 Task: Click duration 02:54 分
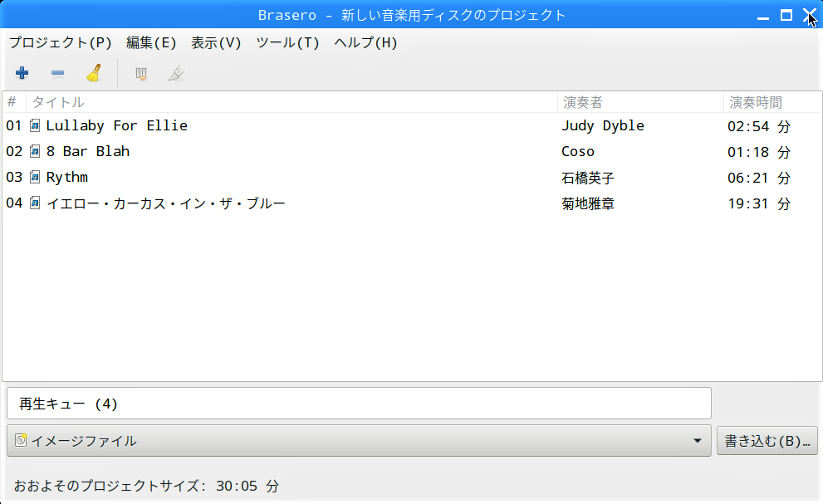coord(759,126)
